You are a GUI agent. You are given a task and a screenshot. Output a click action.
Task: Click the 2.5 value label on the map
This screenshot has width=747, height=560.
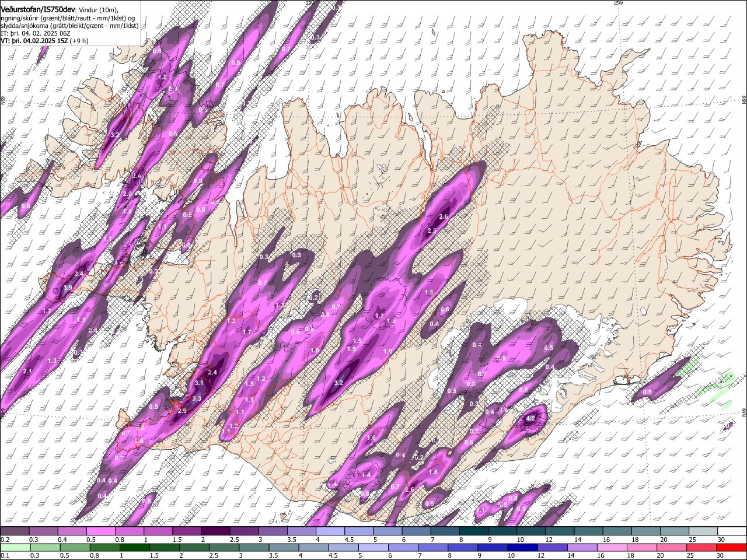pyautogui.click(x=432, y=231)
